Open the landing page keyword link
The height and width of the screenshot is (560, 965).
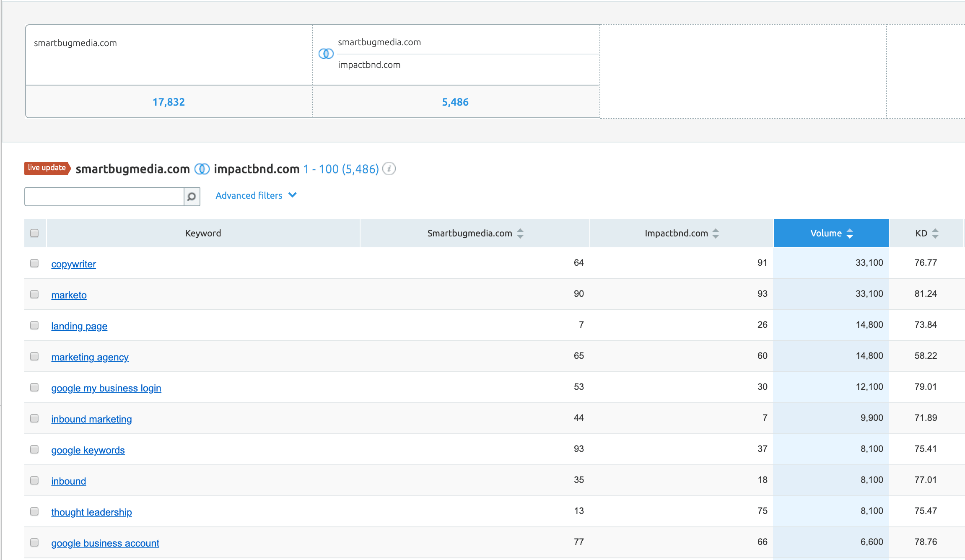pos(79,326)
